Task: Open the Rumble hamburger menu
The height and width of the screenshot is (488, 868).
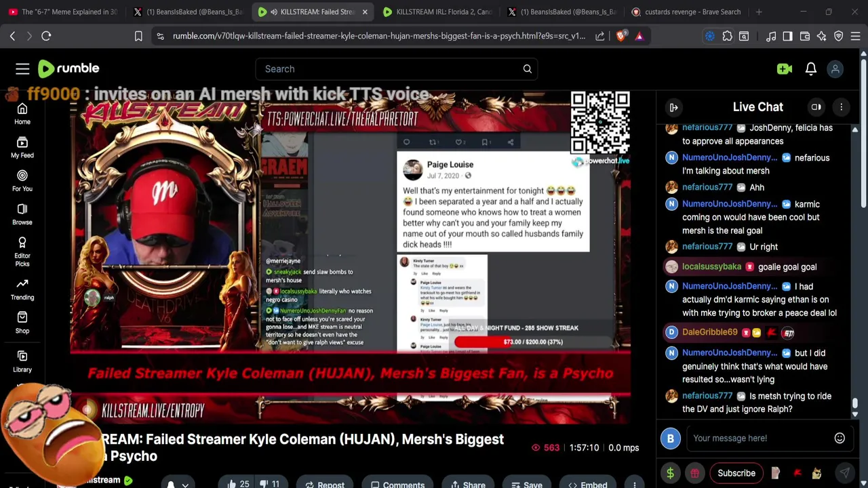Action: tap(22, 68)
